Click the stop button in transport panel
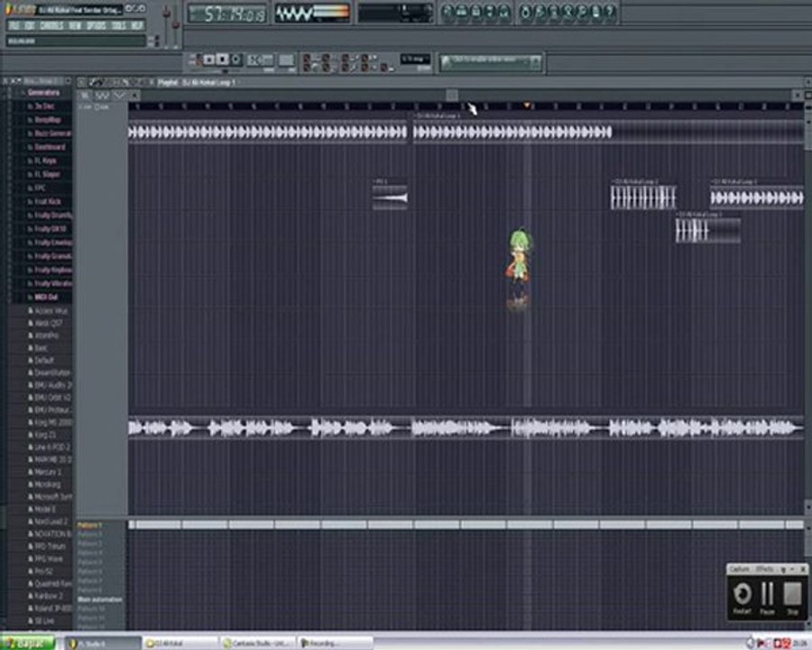Viewport: 812px width, 650px height. pyautogui.click(x=222, y=60)
